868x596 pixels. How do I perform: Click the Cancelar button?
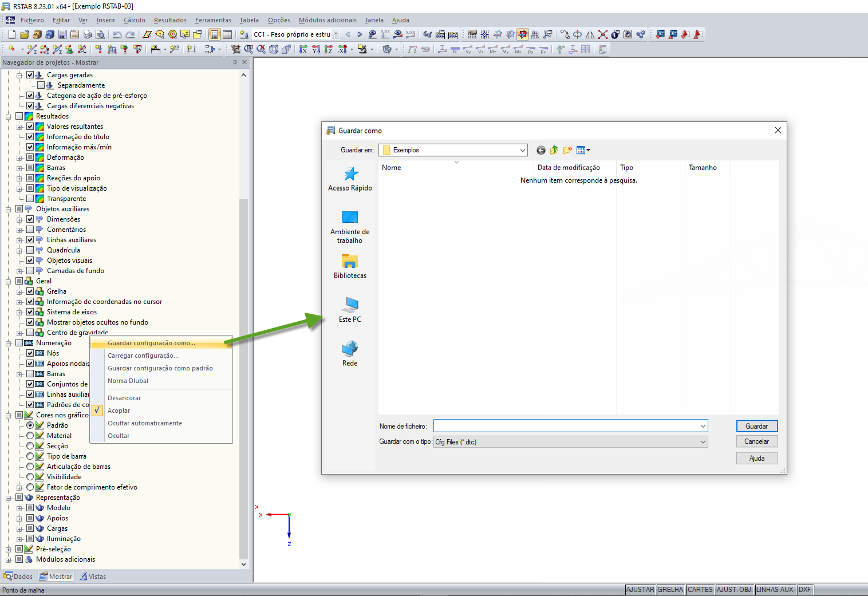(x=757, y=441)
